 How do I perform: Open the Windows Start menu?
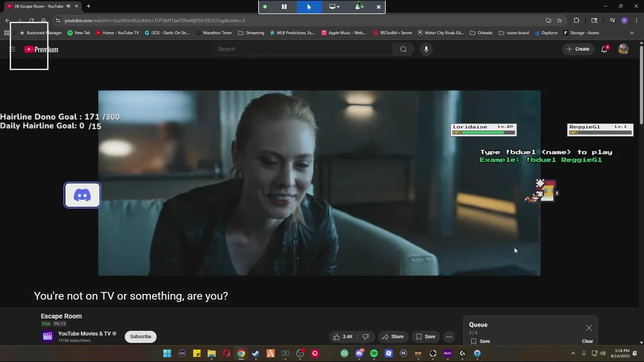167,353
